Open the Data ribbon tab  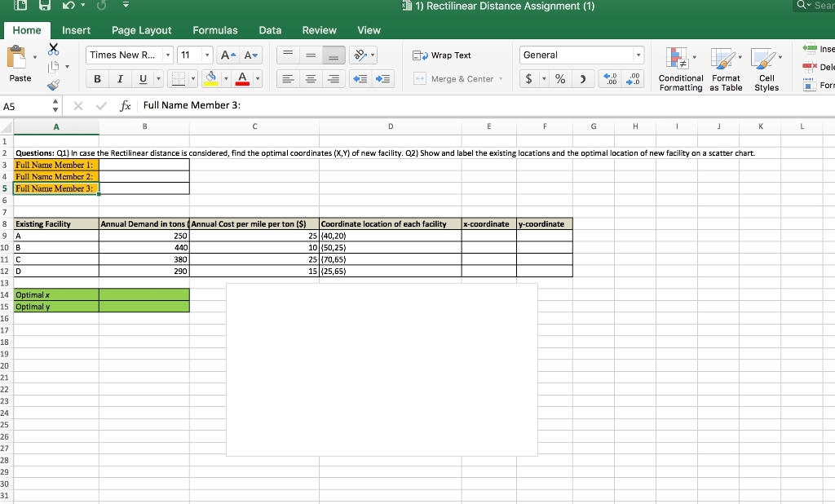click(270, 30)
